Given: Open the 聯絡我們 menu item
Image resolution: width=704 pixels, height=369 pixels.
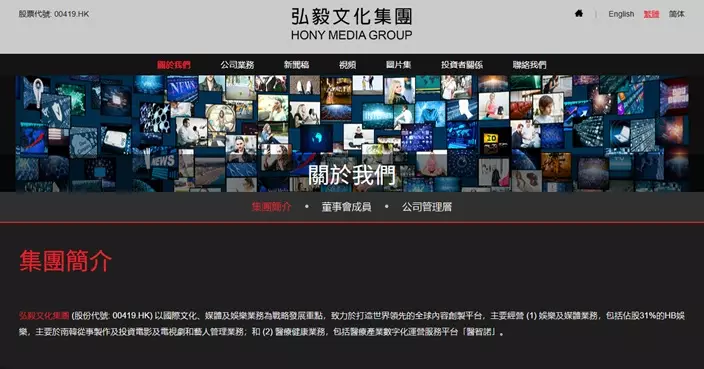Looking at the screenshot, I should (529, 65).
